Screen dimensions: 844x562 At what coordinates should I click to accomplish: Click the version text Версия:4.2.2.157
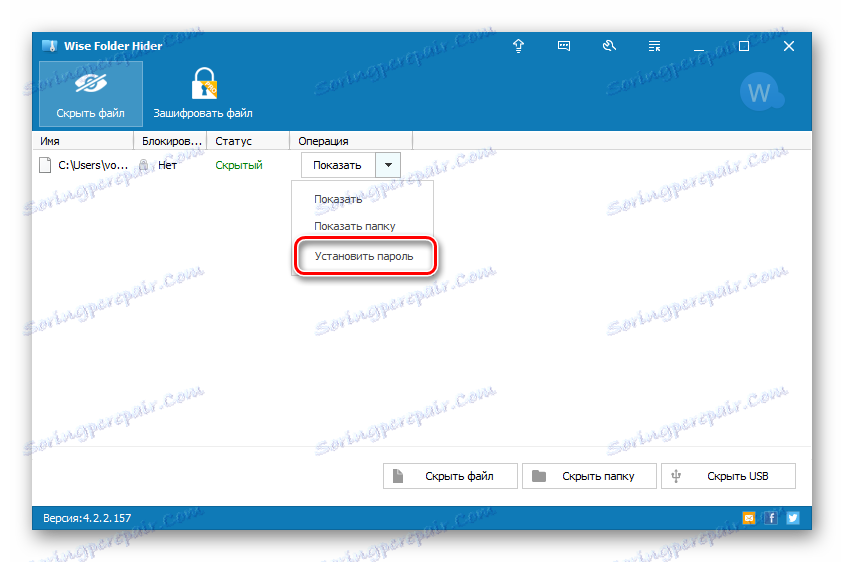(x=87, y=518)
